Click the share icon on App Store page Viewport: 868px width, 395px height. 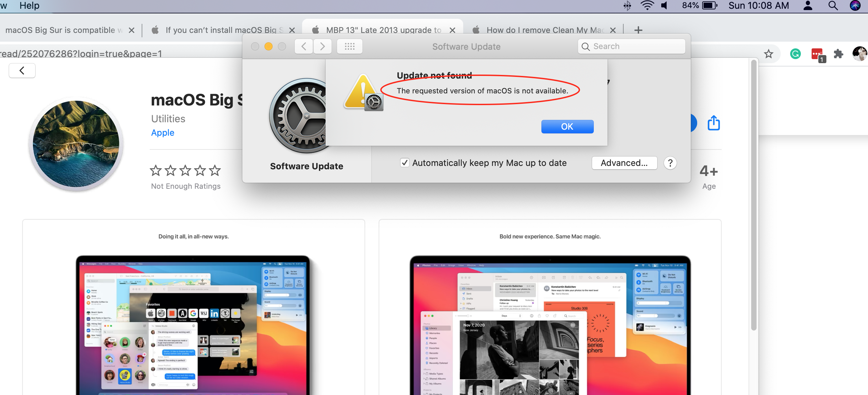tap(713, 123)
